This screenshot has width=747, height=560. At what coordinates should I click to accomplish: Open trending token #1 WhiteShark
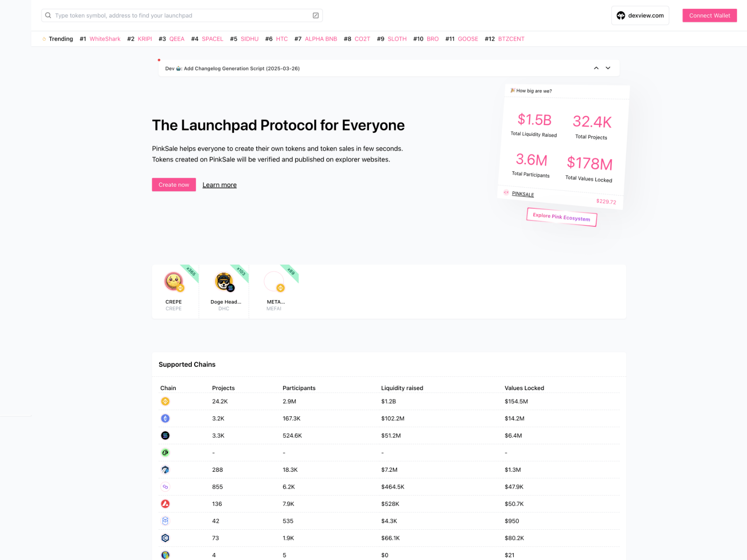click(x=105, y=39)
